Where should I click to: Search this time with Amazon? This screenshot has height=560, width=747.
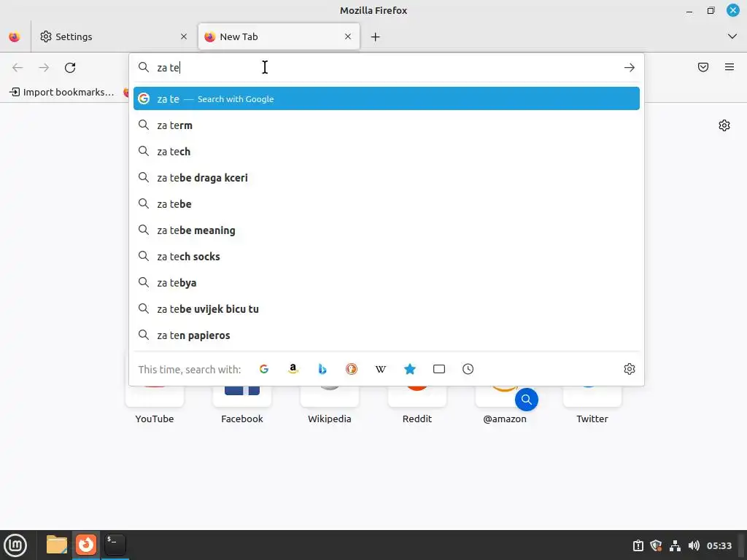point(293,369)
